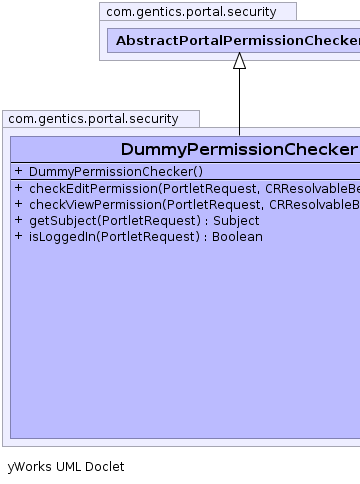
Task: Click the checkViewPermission method entry
Action: point(194,205)
